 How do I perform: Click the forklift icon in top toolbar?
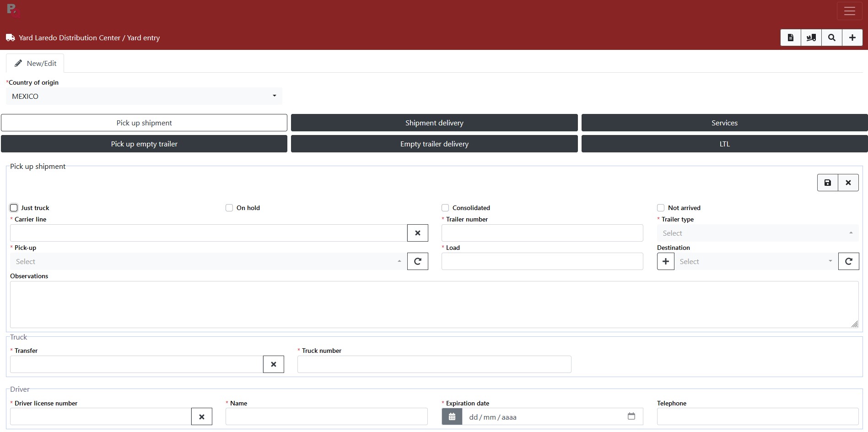pos(811,38)
